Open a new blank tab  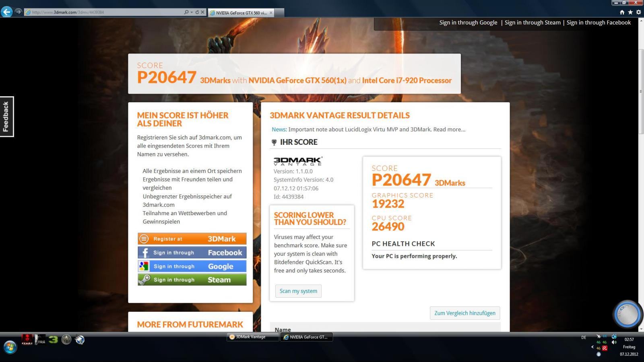(x=279, y=13)
